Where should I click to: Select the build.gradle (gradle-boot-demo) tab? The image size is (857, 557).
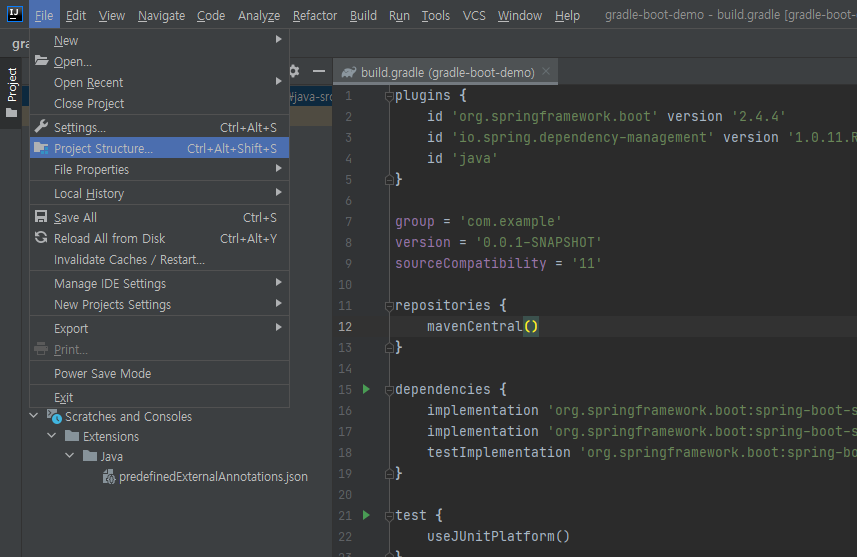pyautogui.click(x=445, y=72)
